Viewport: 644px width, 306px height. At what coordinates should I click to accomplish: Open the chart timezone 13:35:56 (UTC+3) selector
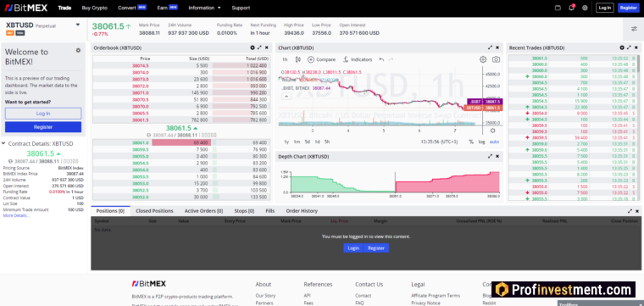coord(439,142)
